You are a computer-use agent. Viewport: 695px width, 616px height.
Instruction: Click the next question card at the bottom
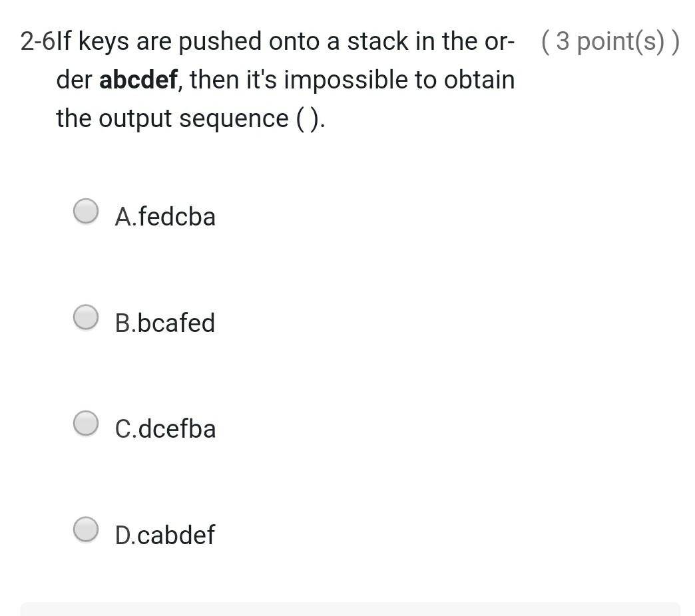point(347,610)
